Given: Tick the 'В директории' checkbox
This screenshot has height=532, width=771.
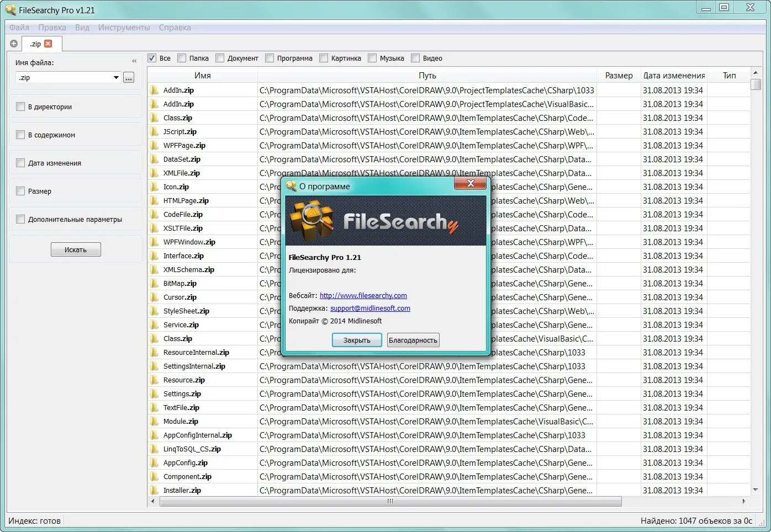Looking at the screenshot, I should [20, 107].
